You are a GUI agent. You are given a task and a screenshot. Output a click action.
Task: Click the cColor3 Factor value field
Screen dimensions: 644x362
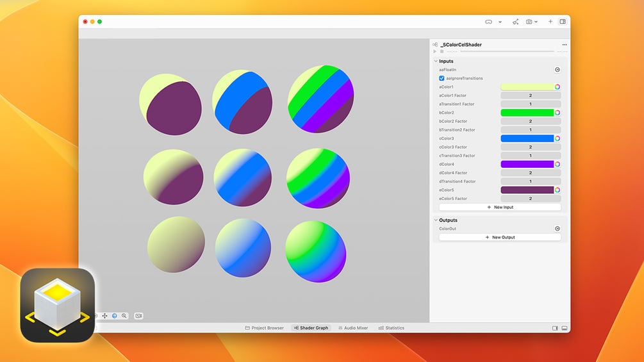point(531,147)
